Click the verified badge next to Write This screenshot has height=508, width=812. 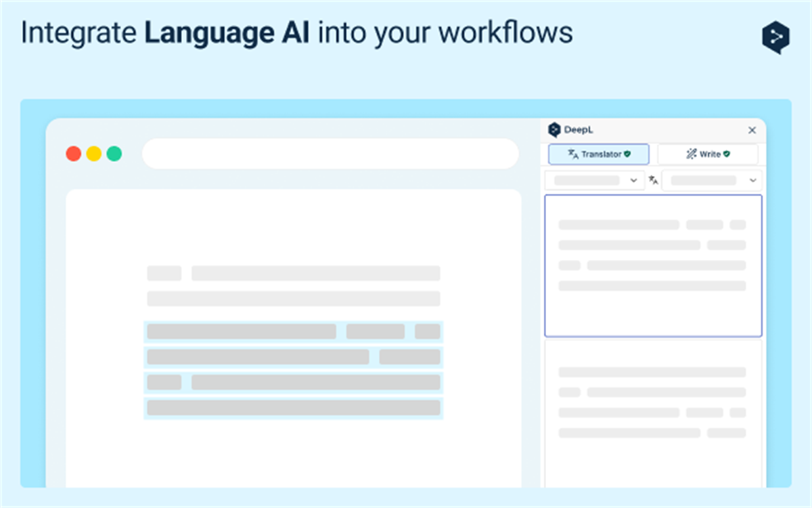(x=727, y=154)
